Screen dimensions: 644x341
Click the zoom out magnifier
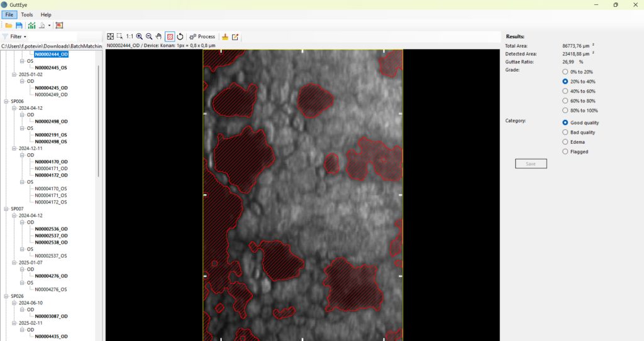click(x=149, y=36)
